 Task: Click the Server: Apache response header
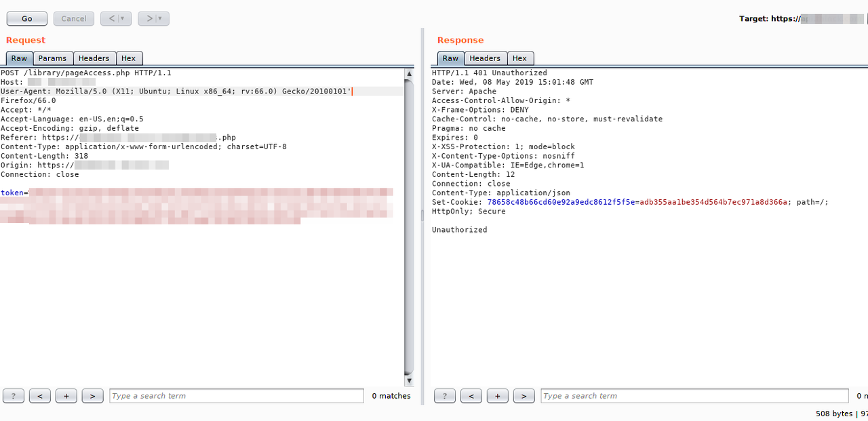(x=464, y=91)
